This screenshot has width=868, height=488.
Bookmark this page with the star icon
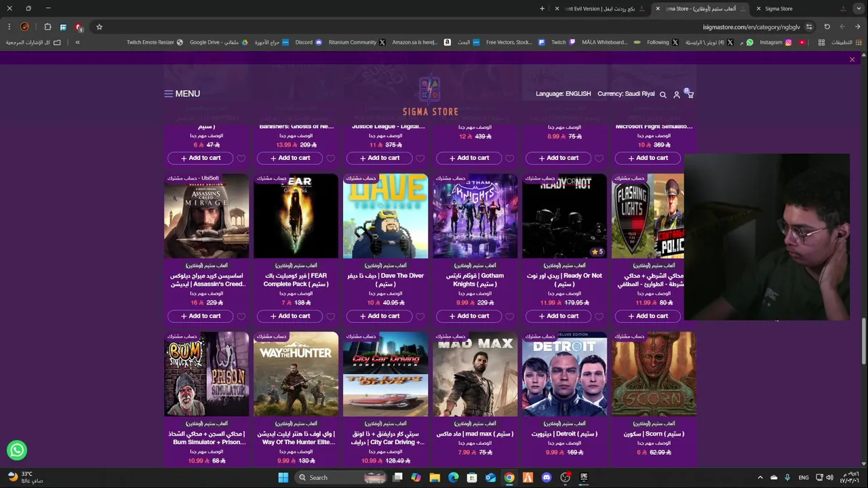99,27
